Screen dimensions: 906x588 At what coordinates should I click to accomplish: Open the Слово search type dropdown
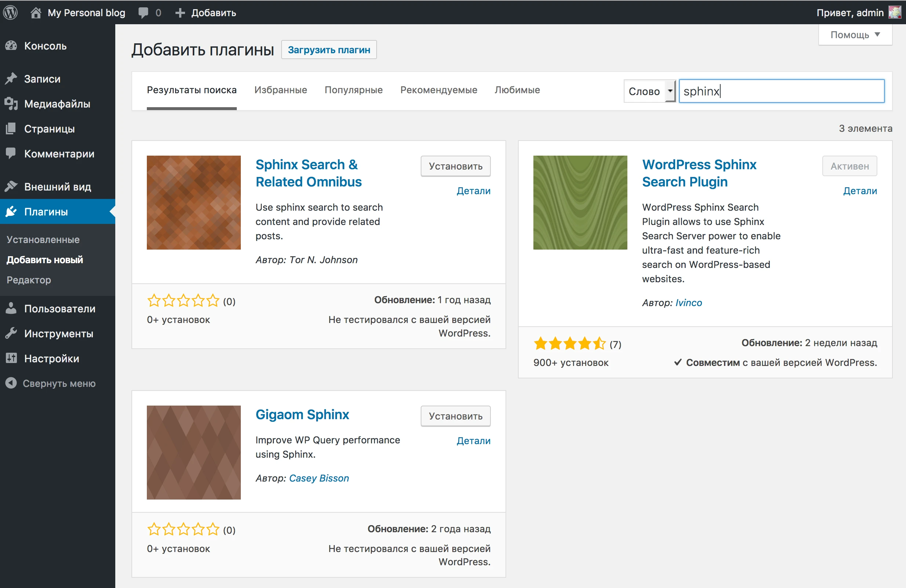click(649, 91)
